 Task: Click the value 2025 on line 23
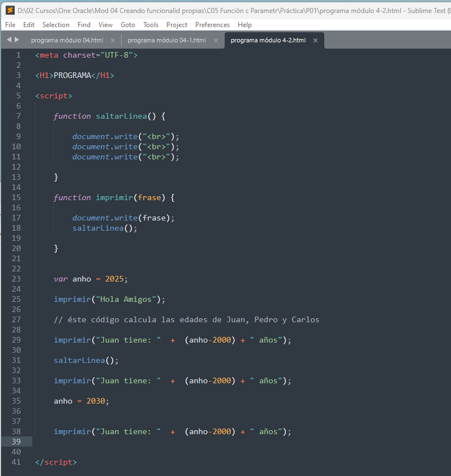click(114, 279)
